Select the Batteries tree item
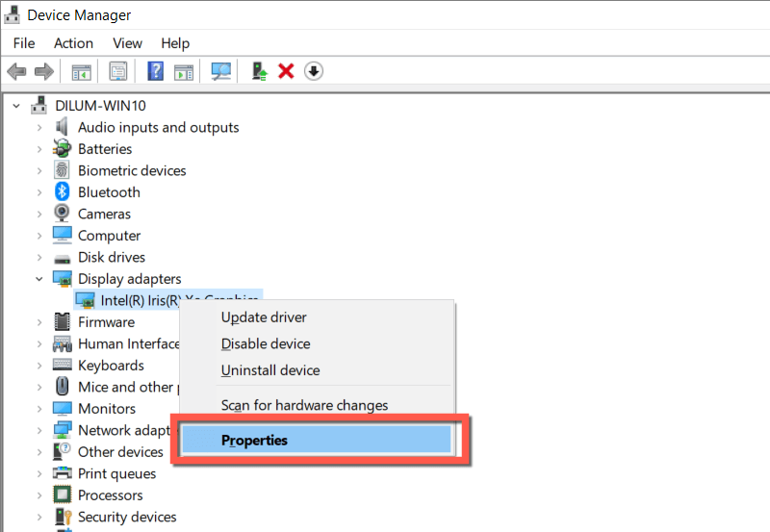The image size is (770, 532). click(x=105, y=149)
